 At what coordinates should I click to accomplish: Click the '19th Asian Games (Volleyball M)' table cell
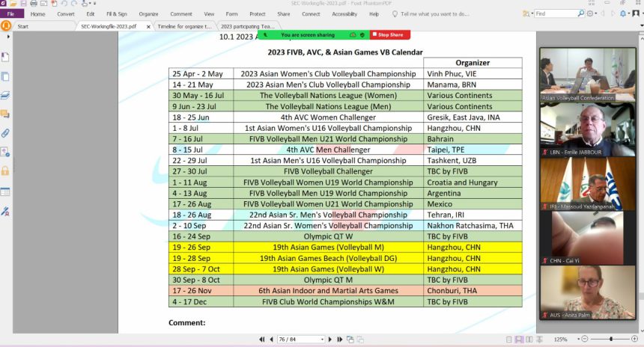tap(328, 248)
